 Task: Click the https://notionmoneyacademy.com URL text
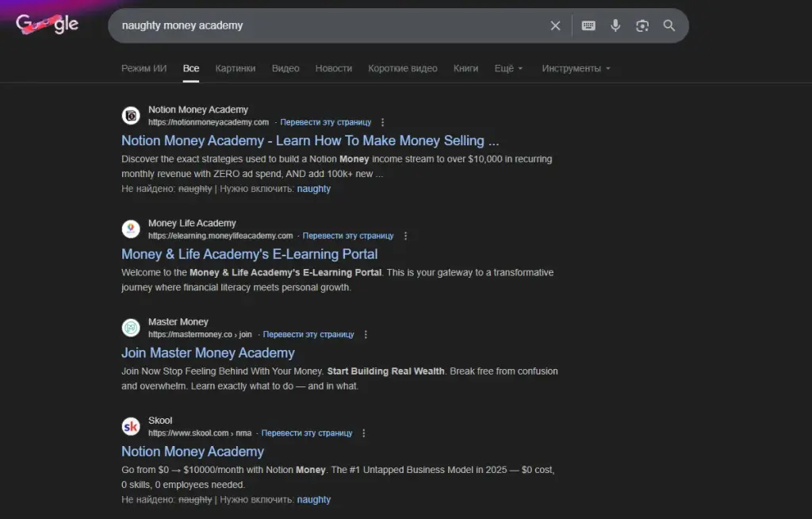click(209, 122)
